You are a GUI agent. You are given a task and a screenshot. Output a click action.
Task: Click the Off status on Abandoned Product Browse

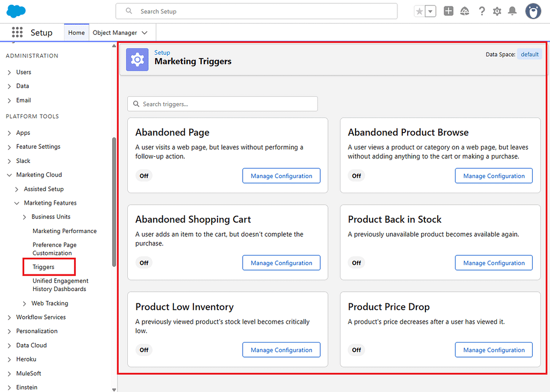click(357, 176)
